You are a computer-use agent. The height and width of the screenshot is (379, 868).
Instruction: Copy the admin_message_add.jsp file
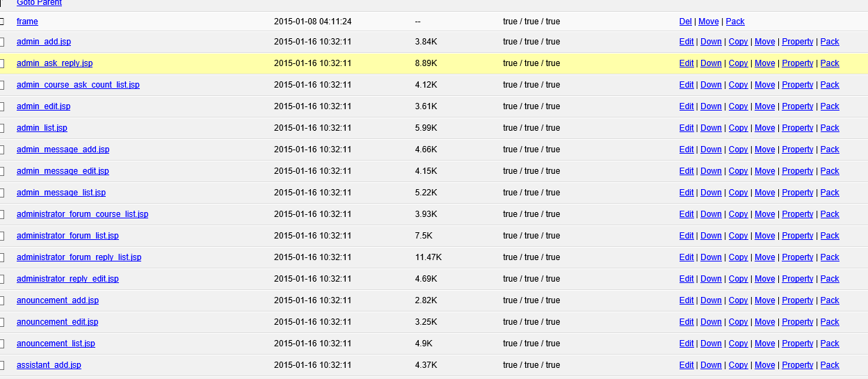pos(738,150)
